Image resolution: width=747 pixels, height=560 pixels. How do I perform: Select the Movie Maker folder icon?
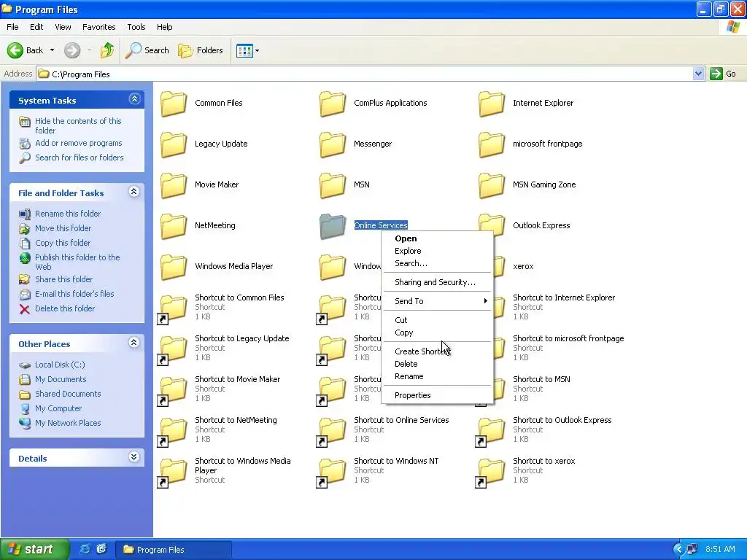tap(174, 185)
